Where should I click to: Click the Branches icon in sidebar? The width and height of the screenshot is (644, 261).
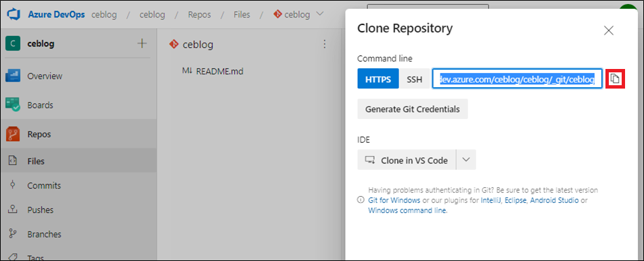point(12,234)
